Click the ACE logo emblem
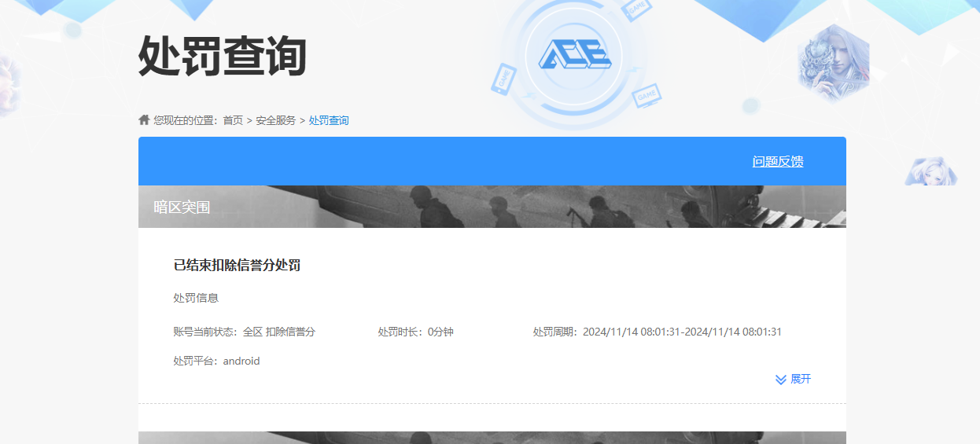Screen dimensions: 980x444 (x=574, y=57)
